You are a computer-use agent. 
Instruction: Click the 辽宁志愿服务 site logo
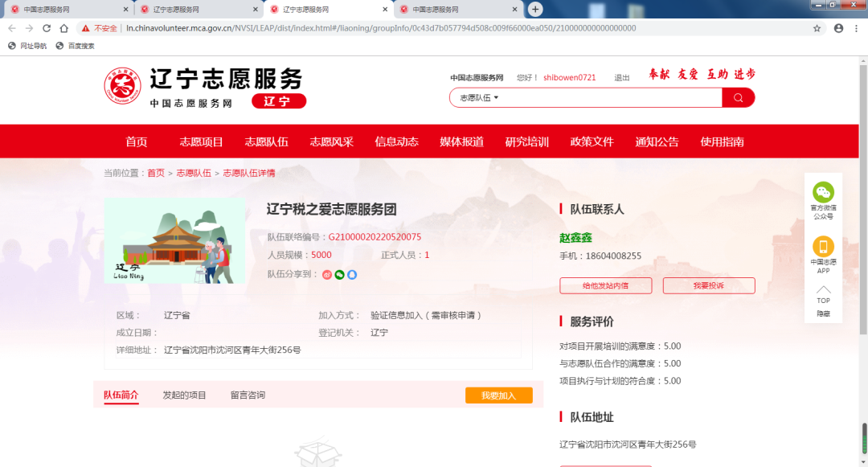(x=205, y=88)
